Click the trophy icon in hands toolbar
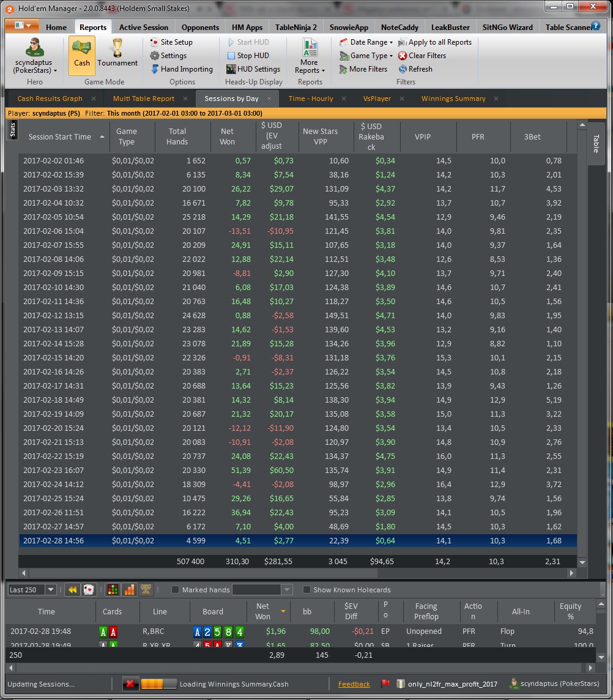The image size is (613, 700). (146, 590)
